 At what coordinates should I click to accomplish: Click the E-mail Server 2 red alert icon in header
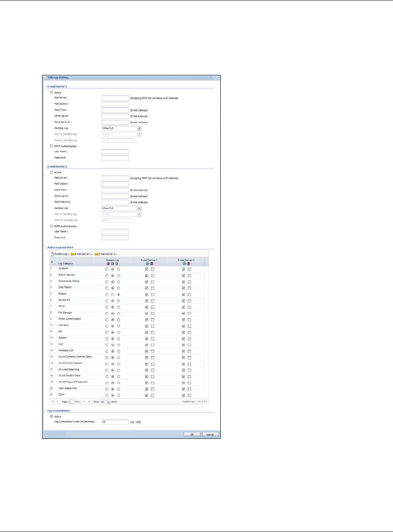point(188,263)
